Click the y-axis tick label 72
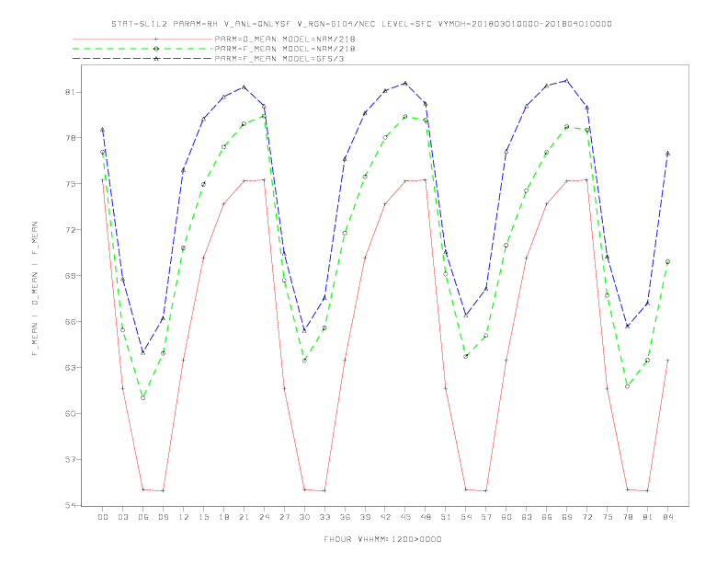Viewport: 728px width, 563px height. [70, 230]
